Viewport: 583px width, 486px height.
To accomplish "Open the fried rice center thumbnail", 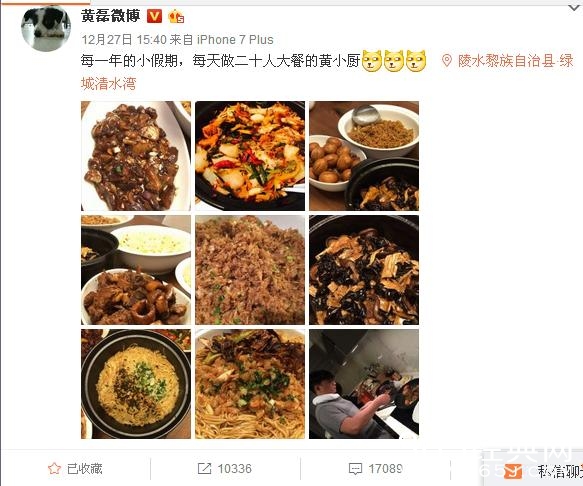I will click(250, 270).
